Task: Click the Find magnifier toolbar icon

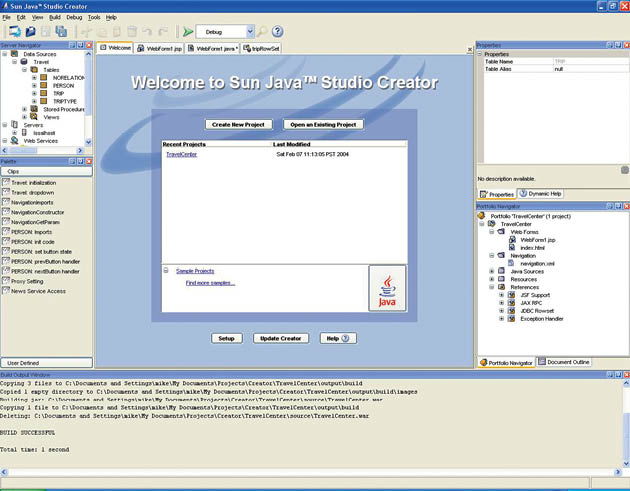Action: [x=262, y=31]
